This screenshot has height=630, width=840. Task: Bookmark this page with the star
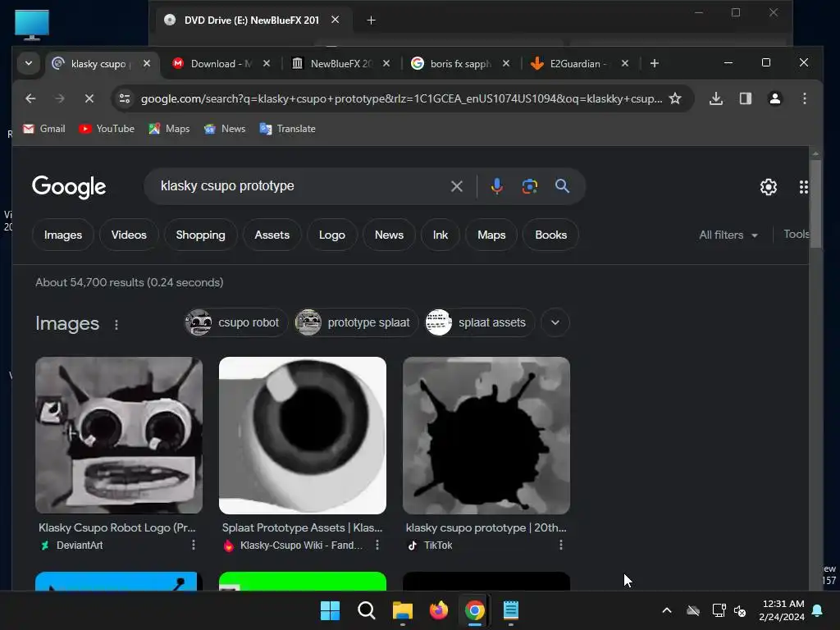tap(675, 98)
